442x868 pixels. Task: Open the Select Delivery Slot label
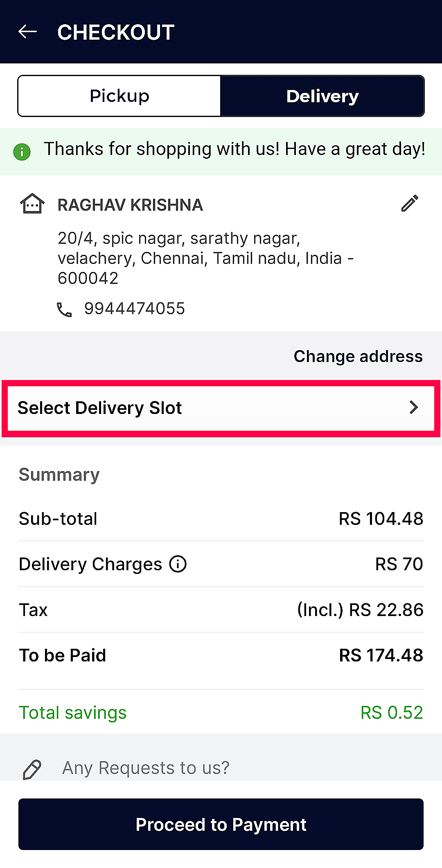pos(100,408)
